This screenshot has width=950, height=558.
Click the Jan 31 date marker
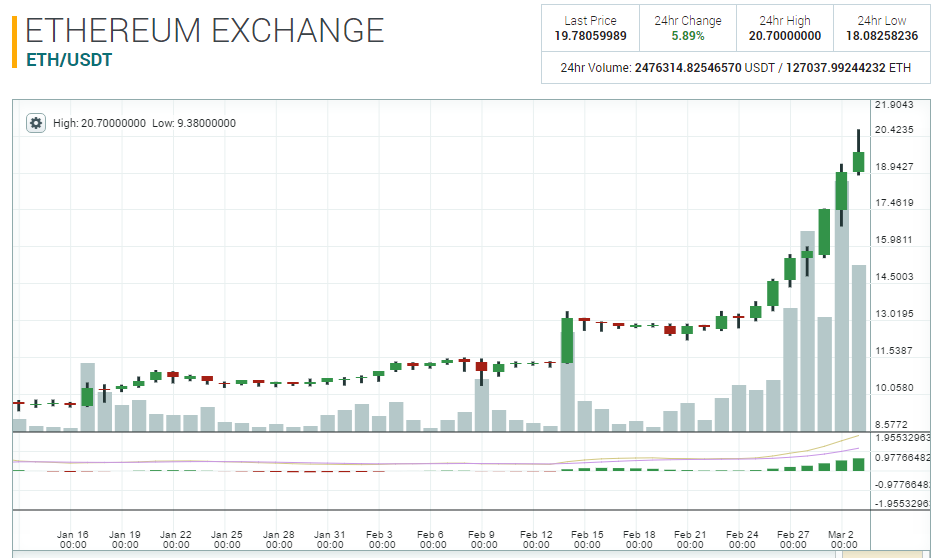pyautogui.click(x=330, y=539)
